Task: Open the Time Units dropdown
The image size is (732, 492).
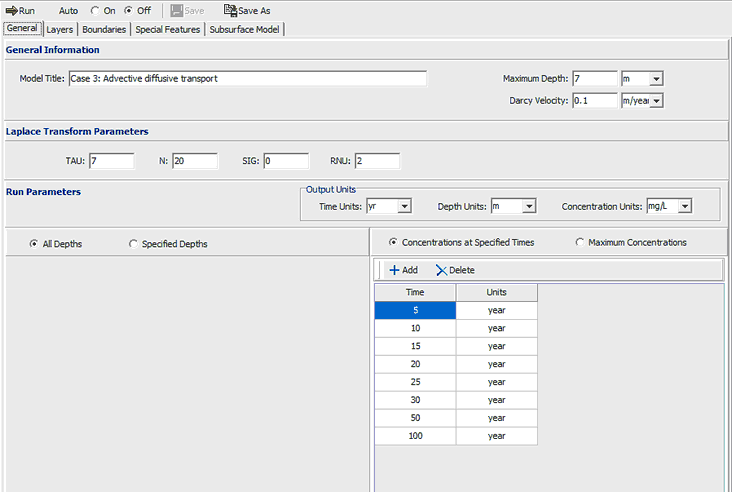Action: tap(404, 206)
